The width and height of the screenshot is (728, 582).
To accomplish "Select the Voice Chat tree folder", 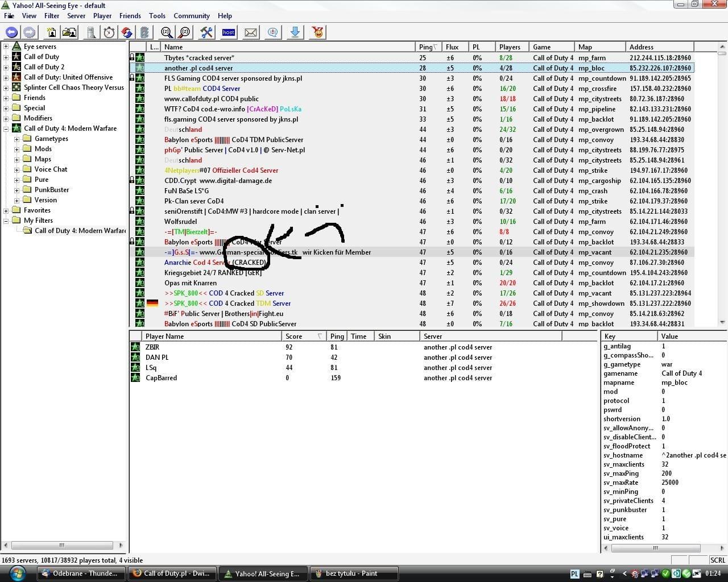I will pos(51,169).
